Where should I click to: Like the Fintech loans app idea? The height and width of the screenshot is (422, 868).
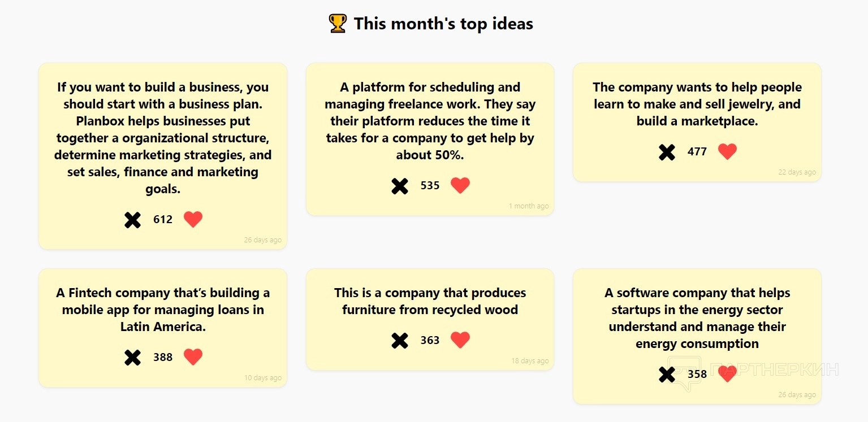tap(193, 357)
